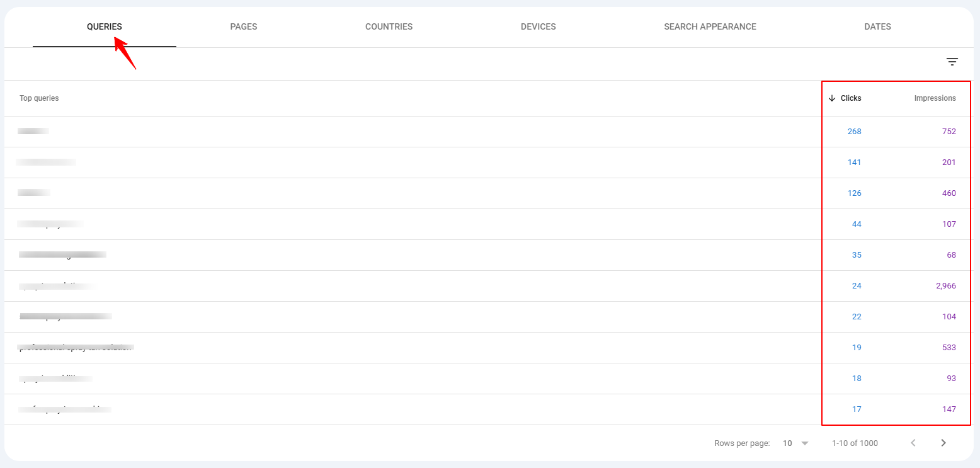980x468 pixels.
Task: Sort by the Impressions column header
Action: (935, 98)
